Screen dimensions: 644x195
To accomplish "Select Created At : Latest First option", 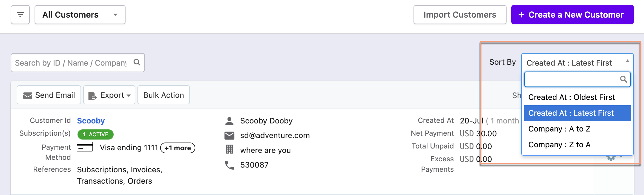I will click(571, 113).
